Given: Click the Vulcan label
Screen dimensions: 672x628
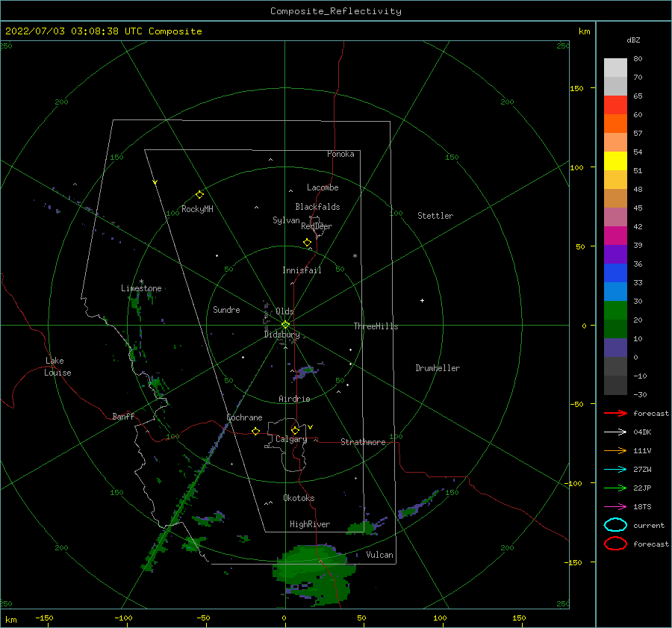Looking at the screenshot, I should point(379,555).
